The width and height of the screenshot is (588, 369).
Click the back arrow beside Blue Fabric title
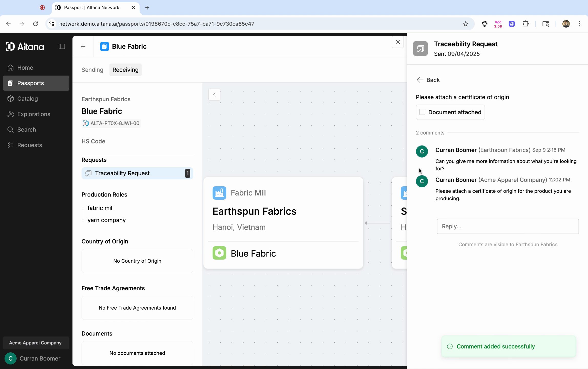click(x=83, y=46)
